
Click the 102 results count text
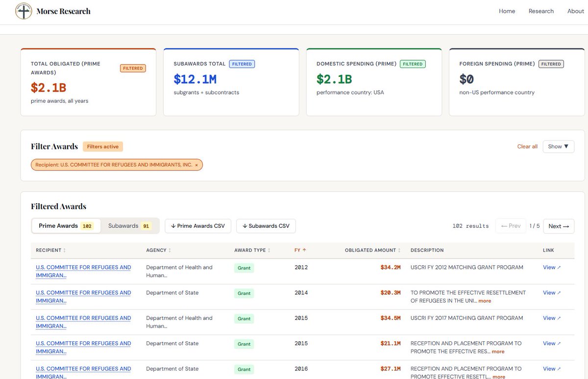click(x=470, y=226)
